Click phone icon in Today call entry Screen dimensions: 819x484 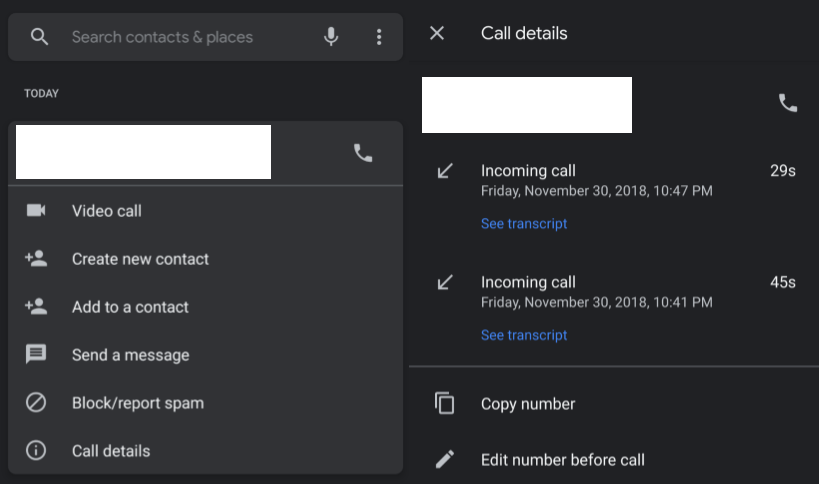pyautogui.click(x=363, y=153)
